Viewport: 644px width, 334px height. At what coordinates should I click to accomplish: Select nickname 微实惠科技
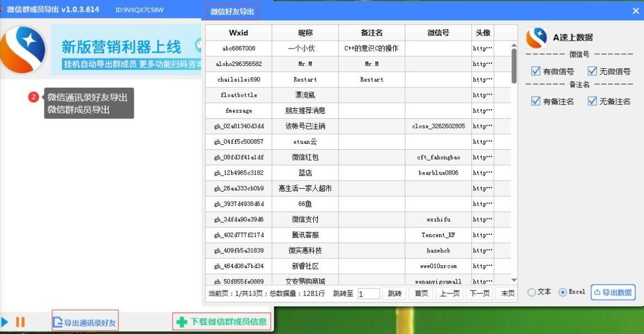click(305, 251)
